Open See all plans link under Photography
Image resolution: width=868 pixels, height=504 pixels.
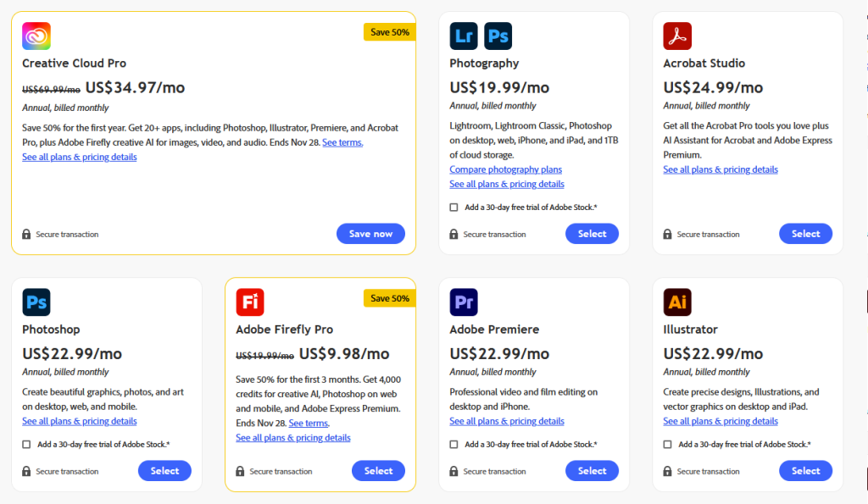[507, 184]
